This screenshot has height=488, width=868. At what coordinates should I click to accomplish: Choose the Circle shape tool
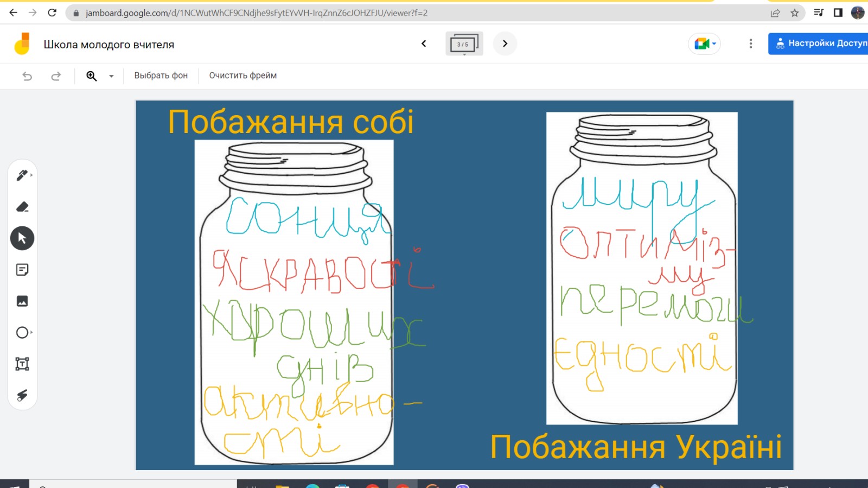22,333
